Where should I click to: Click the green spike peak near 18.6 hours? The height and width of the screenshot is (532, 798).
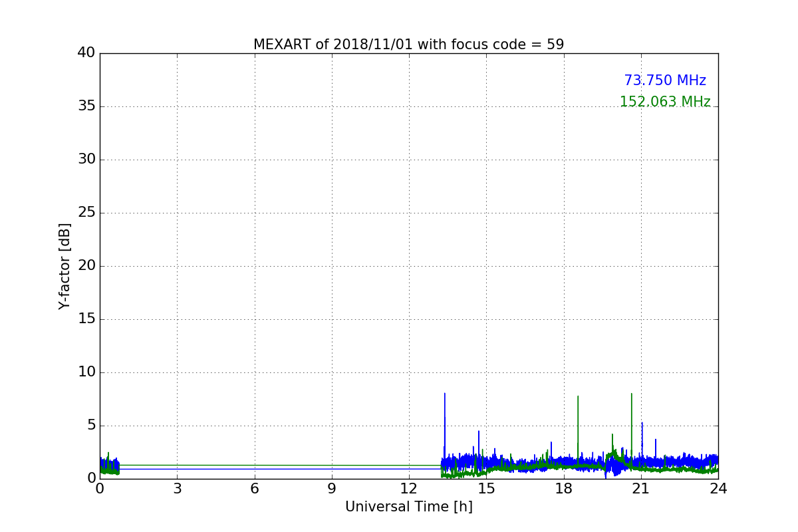click(x=578, y=396)
